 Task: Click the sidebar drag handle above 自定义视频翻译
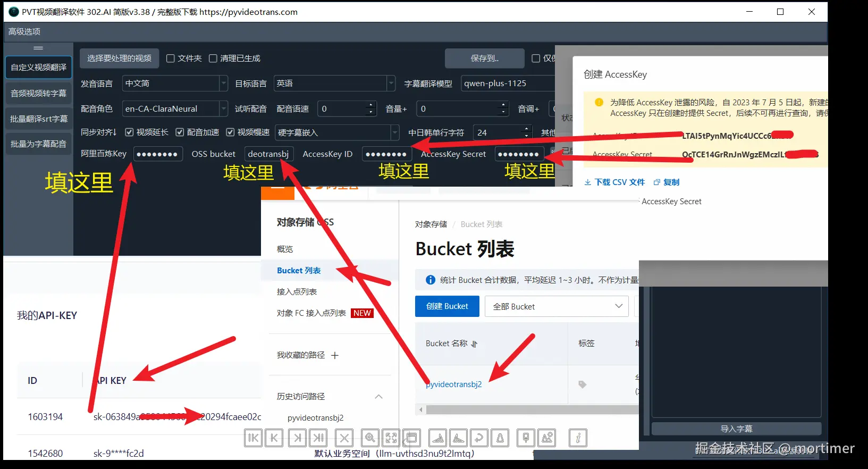tap(38, 48)
